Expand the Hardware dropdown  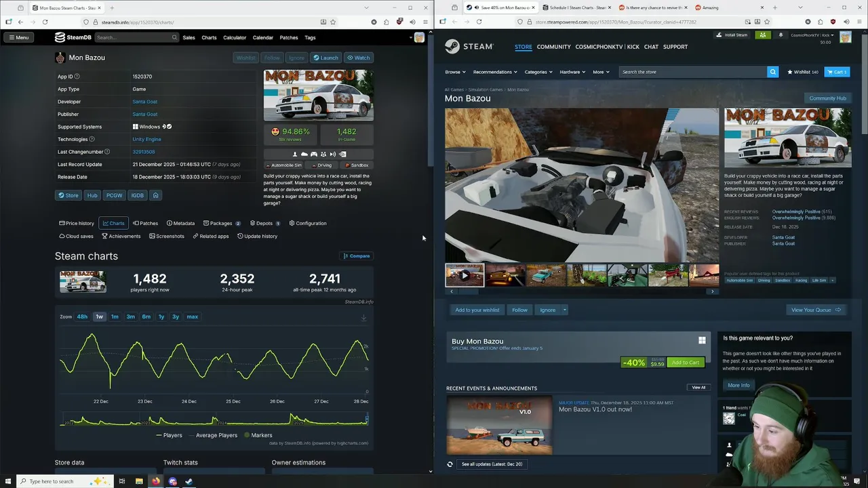coord(572,72)
